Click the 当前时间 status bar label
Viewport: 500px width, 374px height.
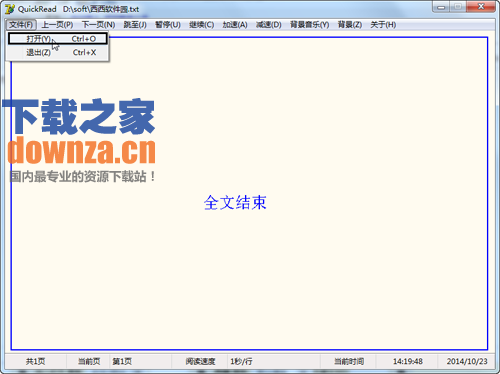(349, 361)
